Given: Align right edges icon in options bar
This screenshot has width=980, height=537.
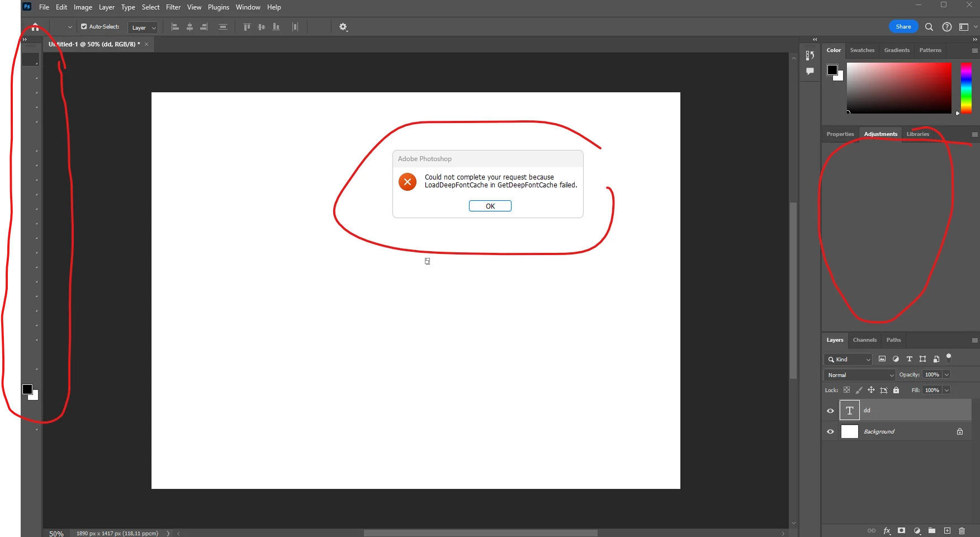Looking at the screenshot, I should coord(204,27).
